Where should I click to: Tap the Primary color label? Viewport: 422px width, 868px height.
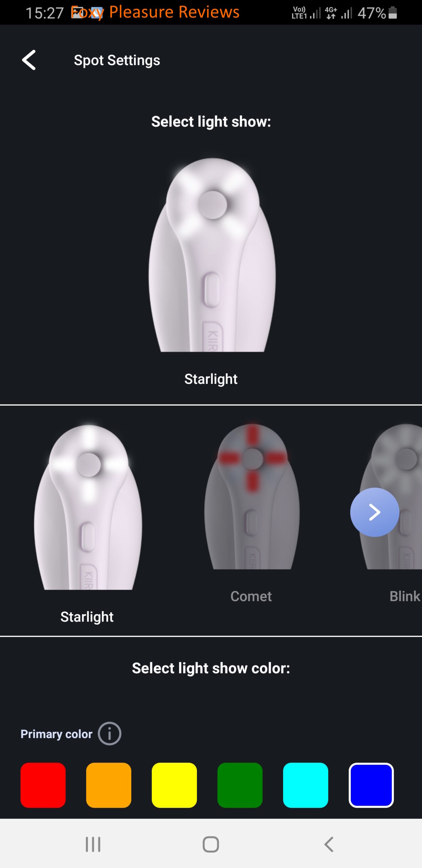click(56, 734)
